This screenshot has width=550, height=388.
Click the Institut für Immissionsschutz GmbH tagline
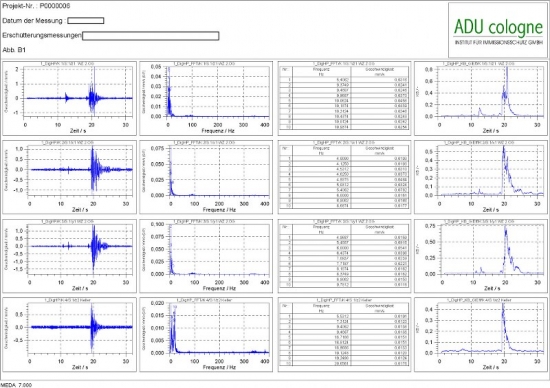point(498,42)
